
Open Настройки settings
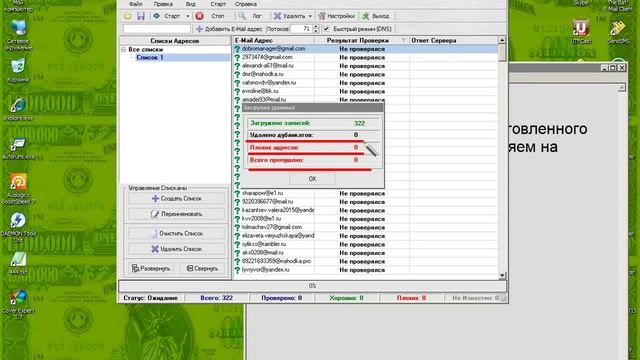click(x=337, y=16)
